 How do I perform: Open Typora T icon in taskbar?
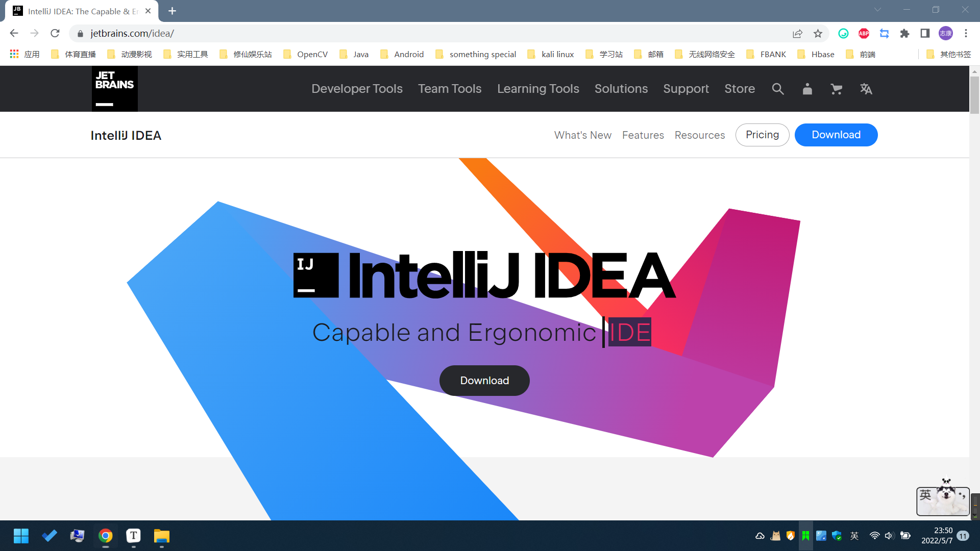[134, 536]
